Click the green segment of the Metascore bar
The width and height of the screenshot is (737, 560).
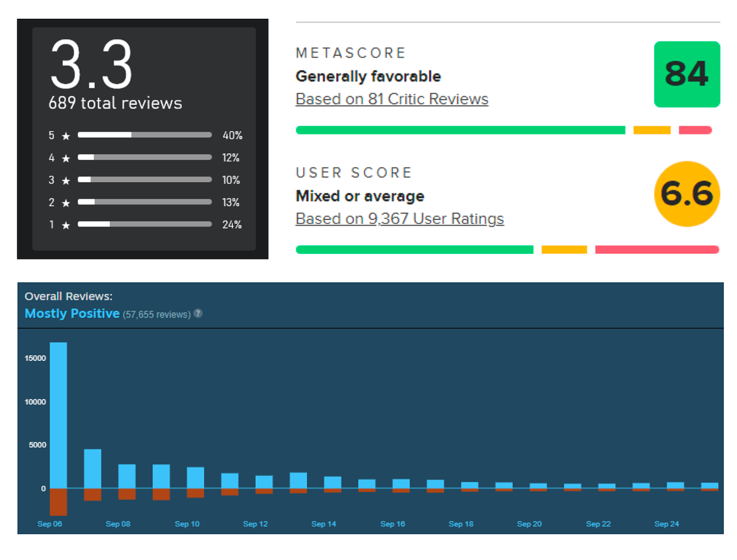point(460,131)
